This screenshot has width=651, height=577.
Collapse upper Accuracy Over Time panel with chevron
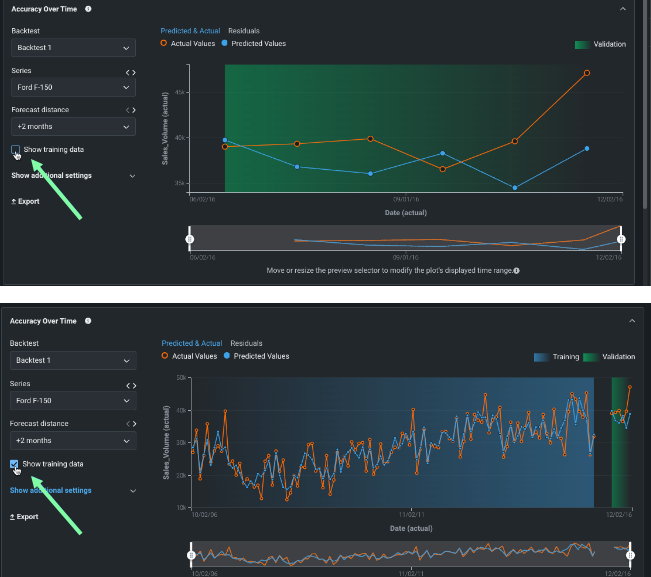click(623, 9)
